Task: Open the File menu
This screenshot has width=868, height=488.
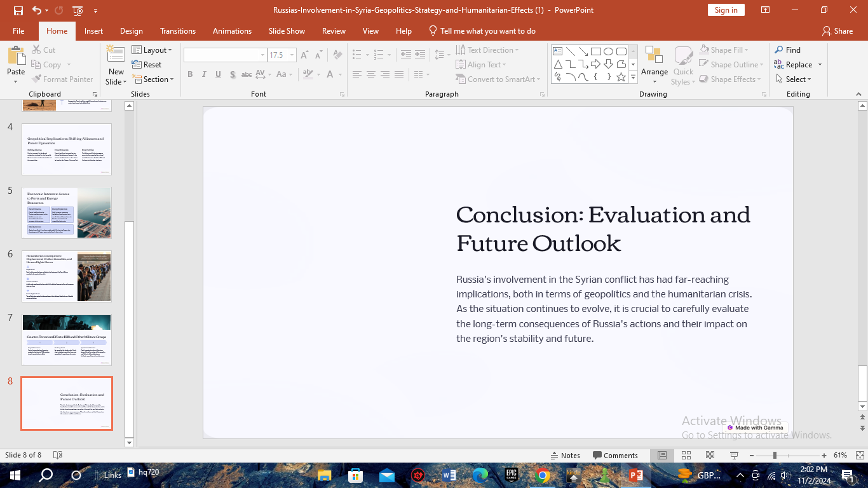Action: 18,31
